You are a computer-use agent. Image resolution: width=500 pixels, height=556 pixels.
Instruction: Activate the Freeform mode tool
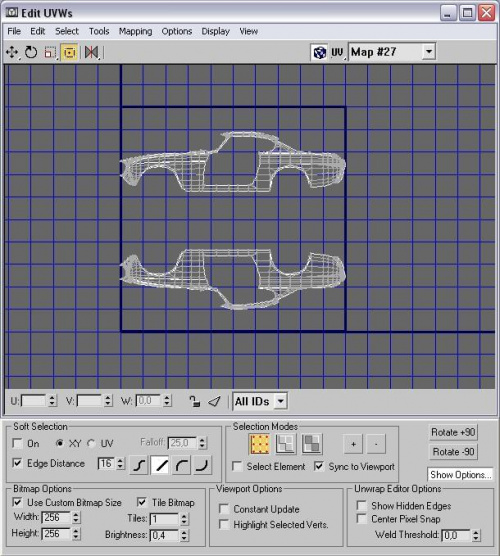click(x=70, y=52)
